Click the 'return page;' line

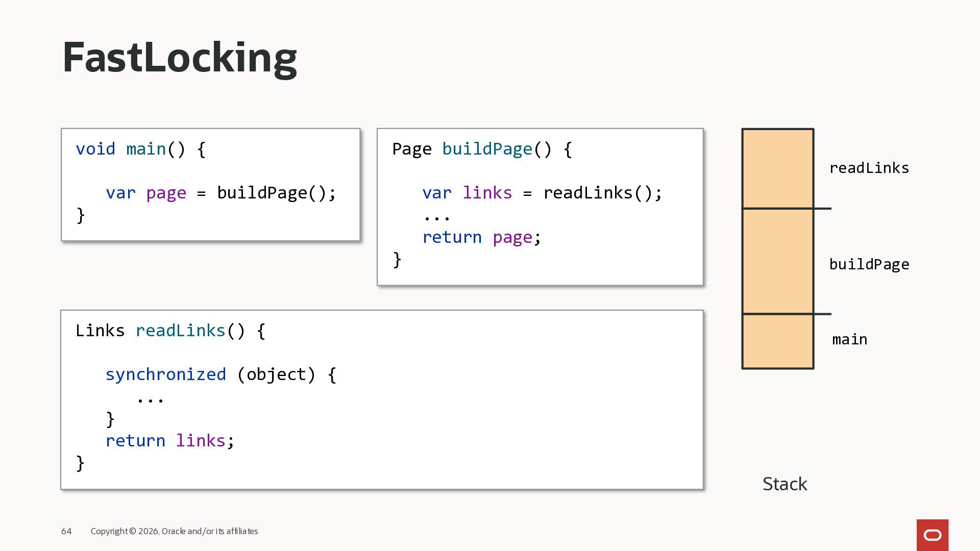pyautogui.click(x=481, y=237)
